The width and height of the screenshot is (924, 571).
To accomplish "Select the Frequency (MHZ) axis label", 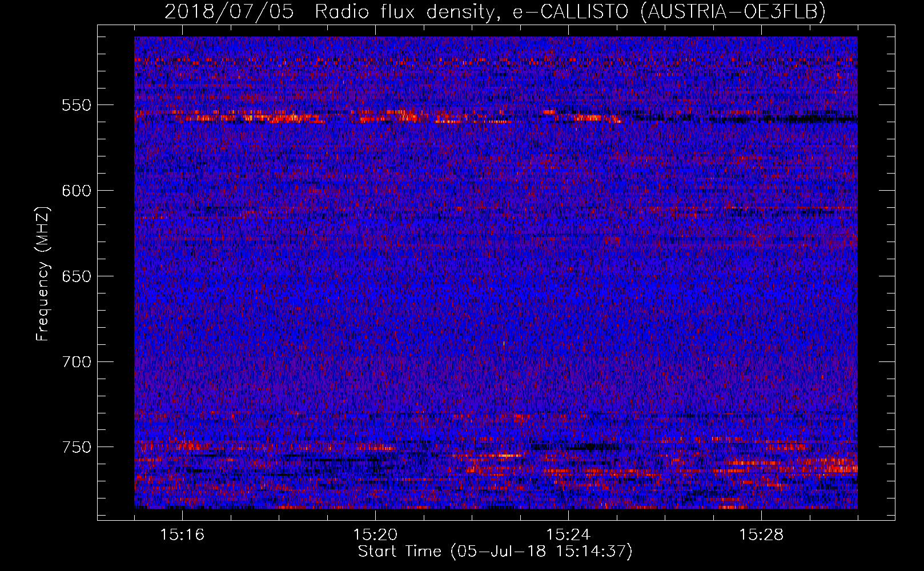I will tap(43, 274).
